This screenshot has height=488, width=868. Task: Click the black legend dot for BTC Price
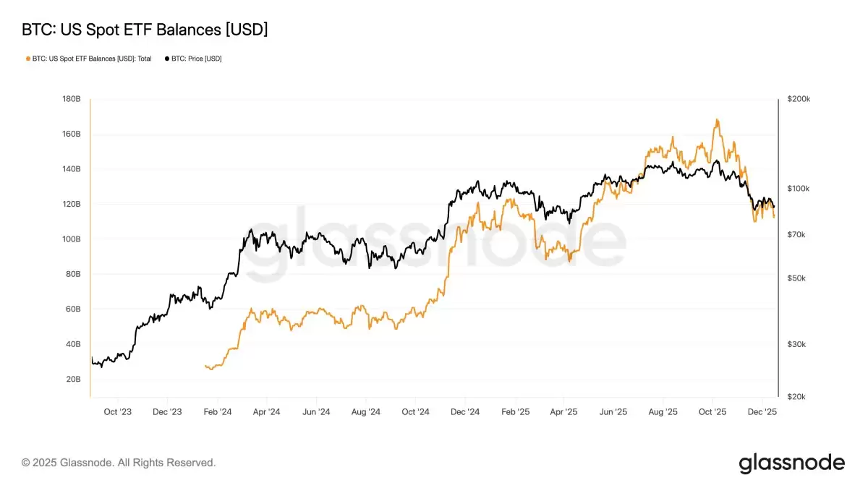pos(168,59)
